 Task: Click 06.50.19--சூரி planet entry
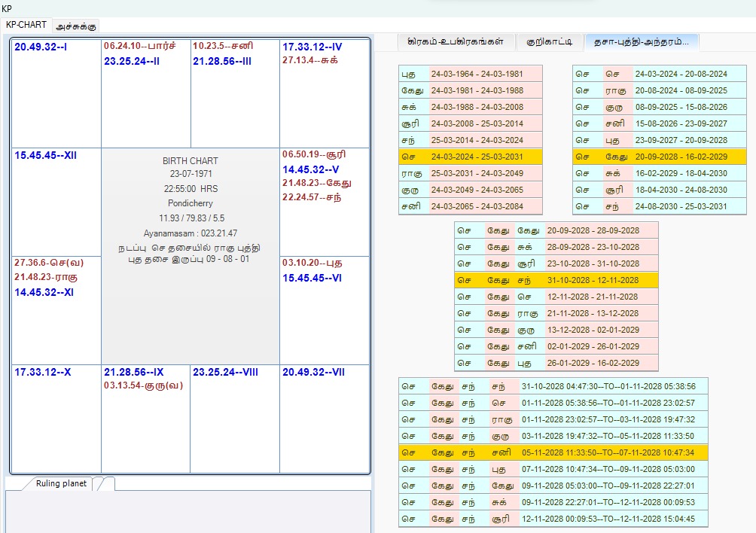pos(314,154)
